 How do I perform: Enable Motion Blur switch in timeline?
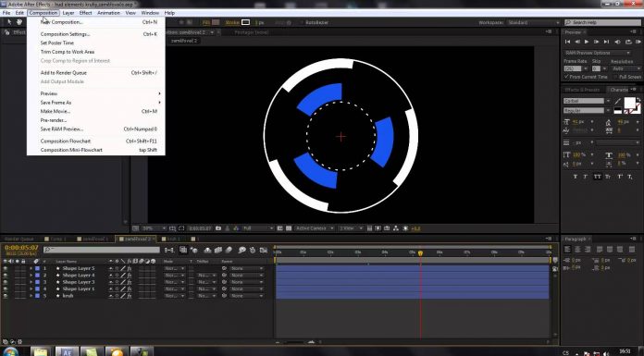(229, 250)
